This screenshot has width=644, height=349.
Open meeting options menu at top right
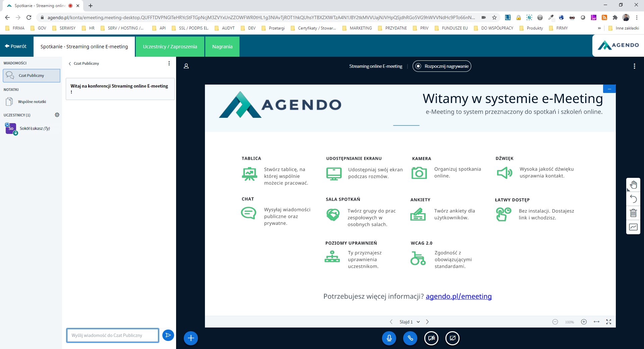634,66
